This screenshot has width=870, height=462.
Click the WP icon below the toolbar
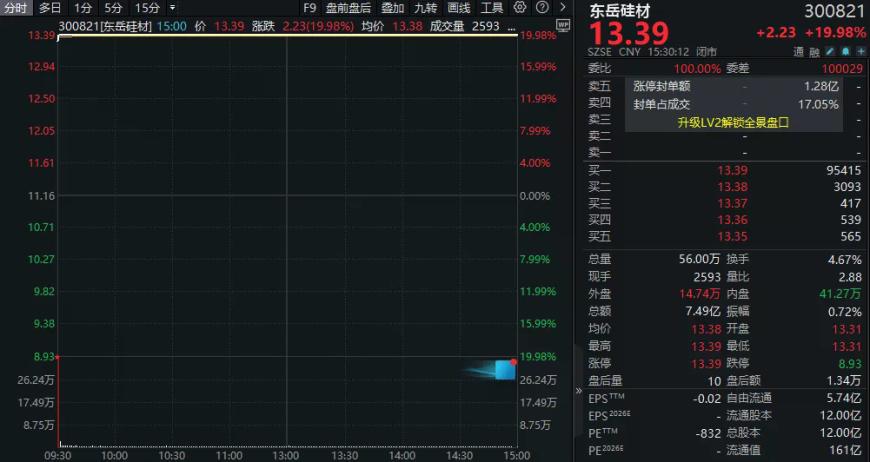[x=562, y=25]
